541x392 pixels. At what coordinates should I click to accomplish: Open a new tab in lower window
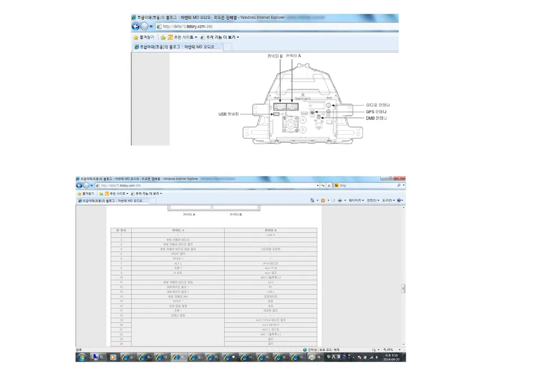click(x=153, y=201)
